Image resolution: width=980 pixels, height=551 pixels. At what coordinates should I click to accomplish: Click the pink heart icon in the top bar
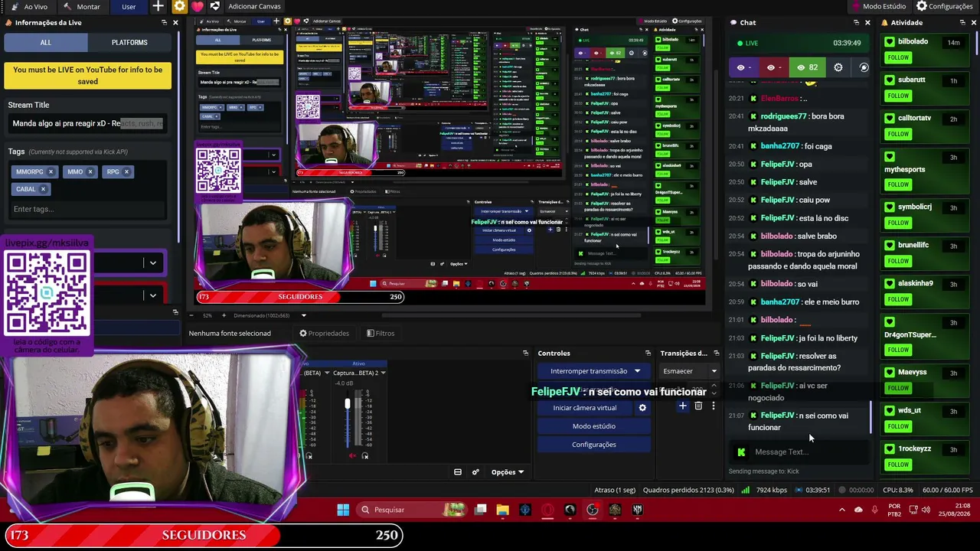coord(198,6)
